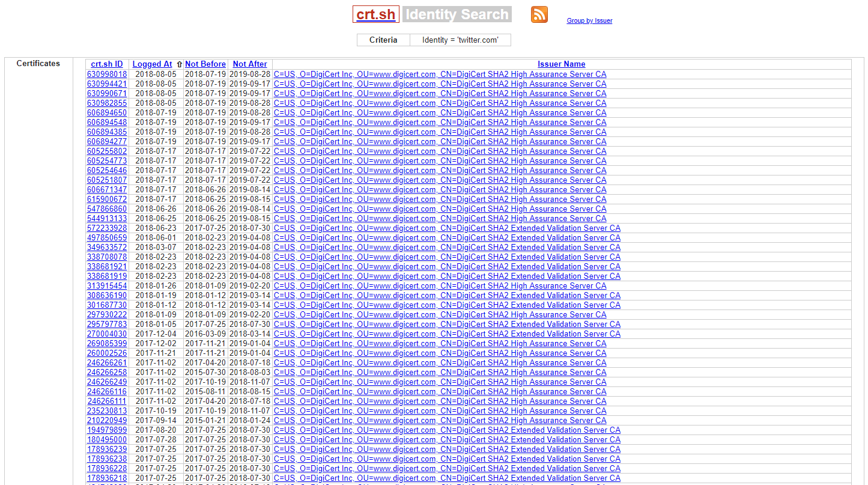
Task: Open certificate ID 630990671
Action: point(107,94)
